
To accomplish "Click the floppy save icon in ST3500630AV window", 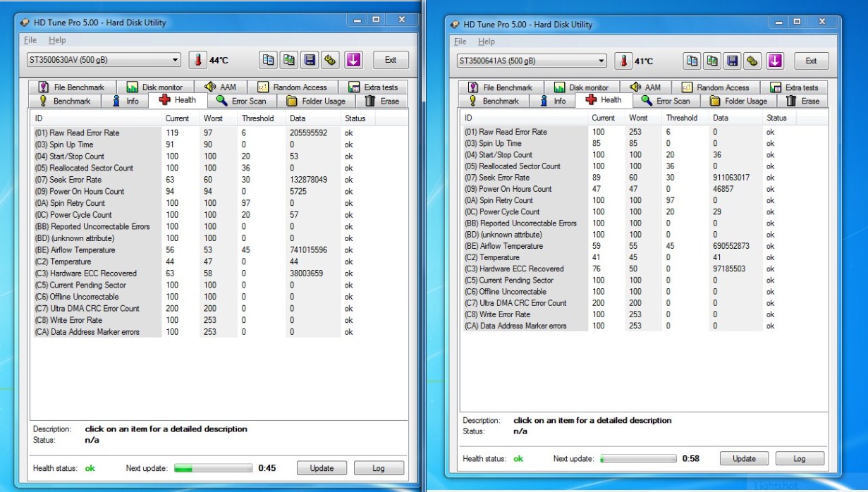I will [x=309, y=60].
